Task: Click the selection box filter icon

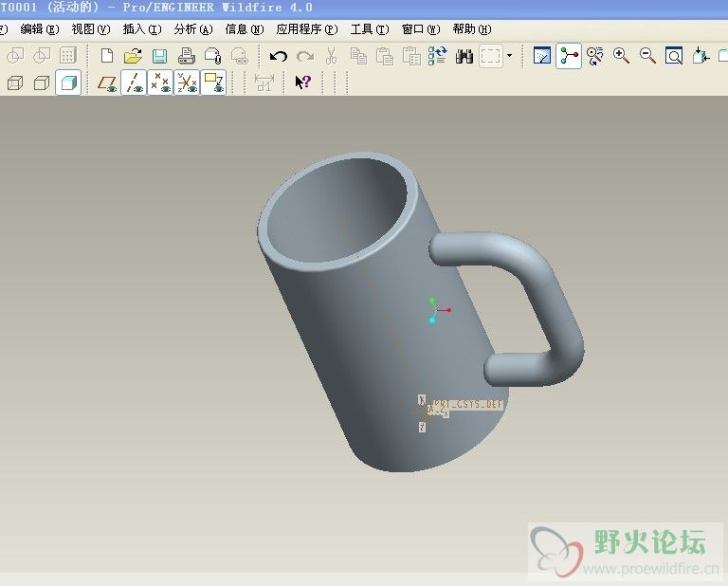Action: pos(491,56)
